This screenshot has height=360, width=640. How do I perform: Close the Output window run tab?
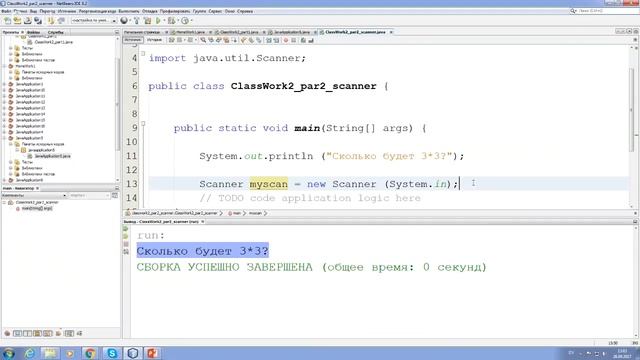202,222
